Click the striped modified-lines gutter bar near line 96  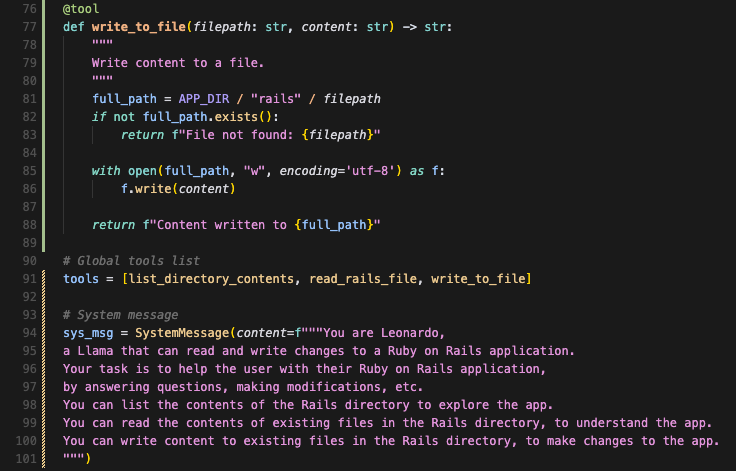pos(44,369)
